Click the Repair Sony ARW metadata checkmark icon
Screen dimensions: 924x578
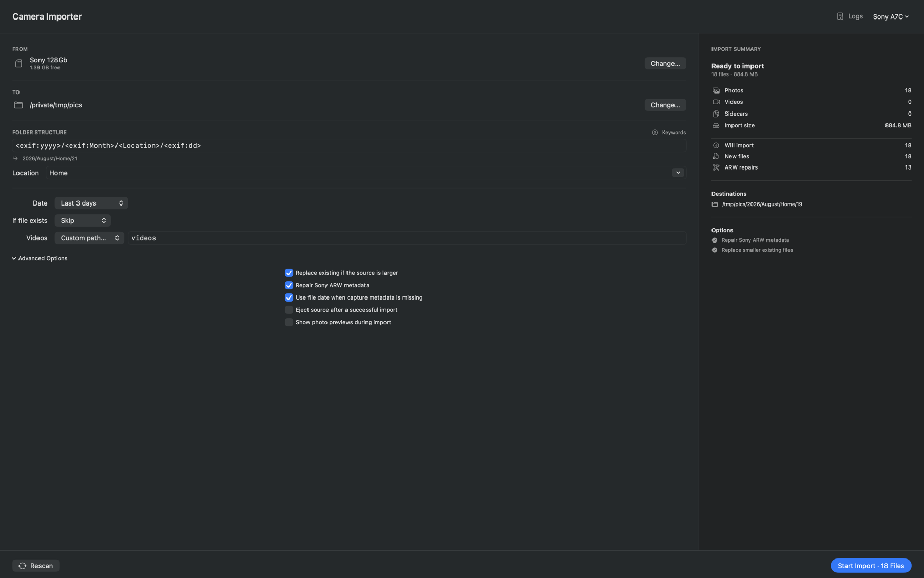pos(714,240)
